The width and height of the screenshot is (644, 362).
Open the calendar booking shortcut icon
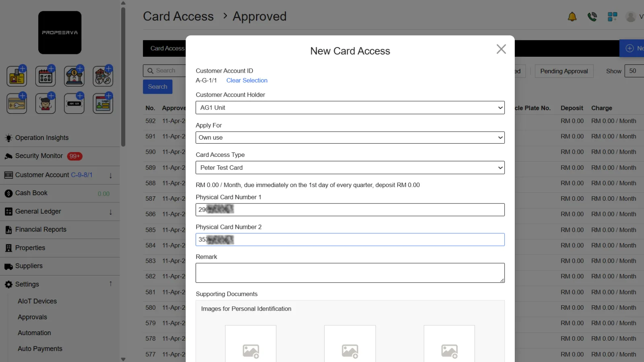pos(45,76)
